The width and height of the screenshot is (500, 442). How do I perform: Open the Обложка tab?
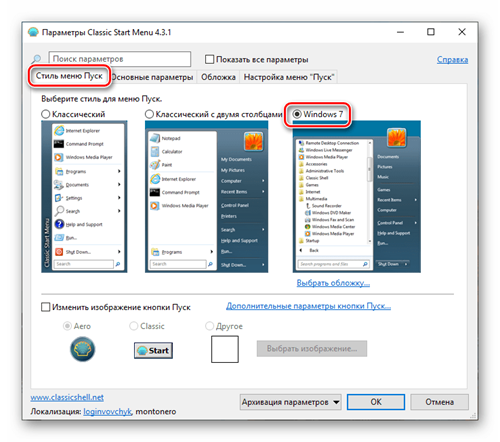[x=218, y=77]
